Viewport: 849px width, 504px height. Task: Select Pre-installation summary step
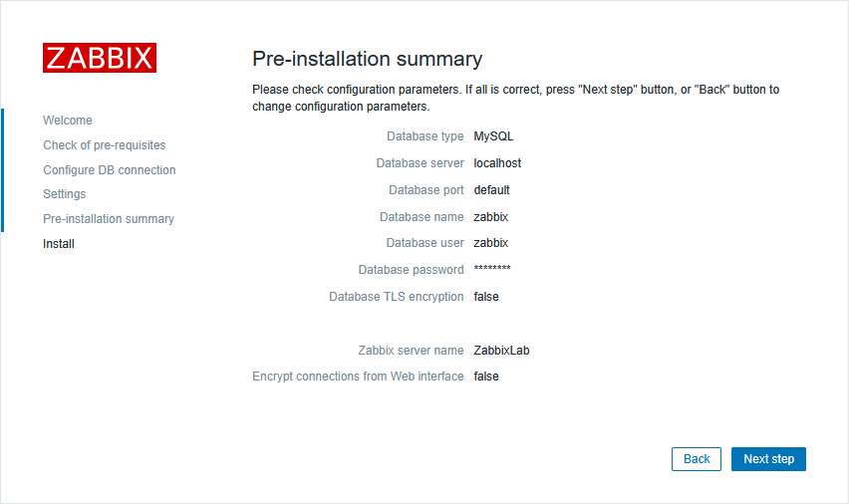(x=109, y=219)
